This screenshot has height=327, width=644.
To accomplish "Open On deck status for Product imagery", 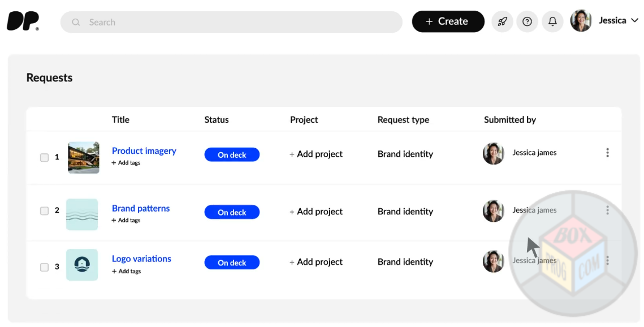I will pyautogui.click(x=232, y=155).
